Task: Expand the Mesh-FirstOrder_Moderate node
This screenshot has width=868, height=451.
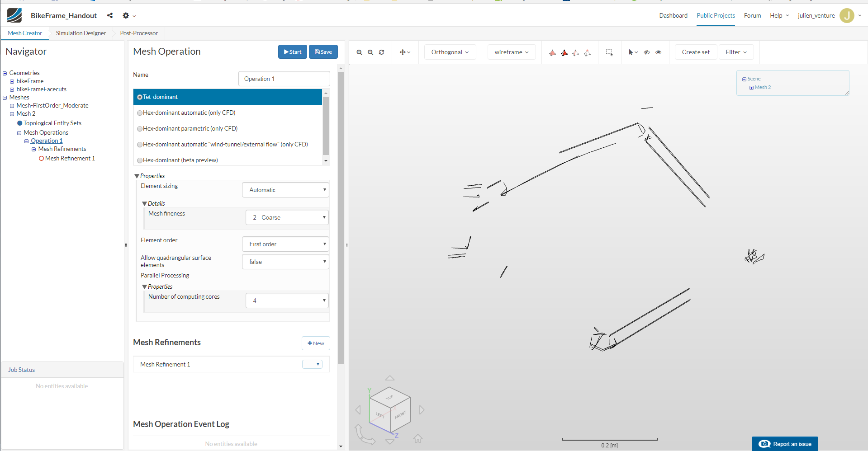Action: click(x=12, y=106)
